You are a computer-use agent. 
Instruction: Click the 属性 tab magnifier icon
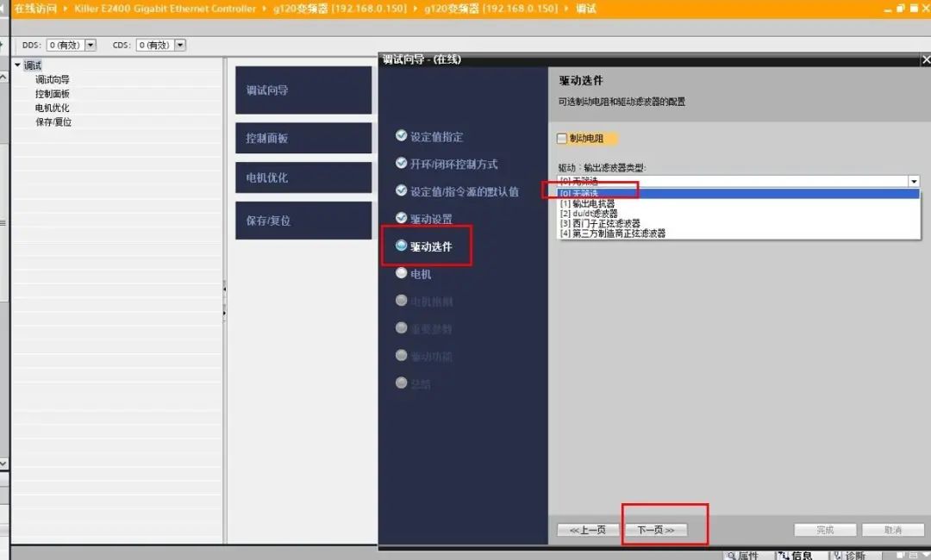click(x=732, y=556)
